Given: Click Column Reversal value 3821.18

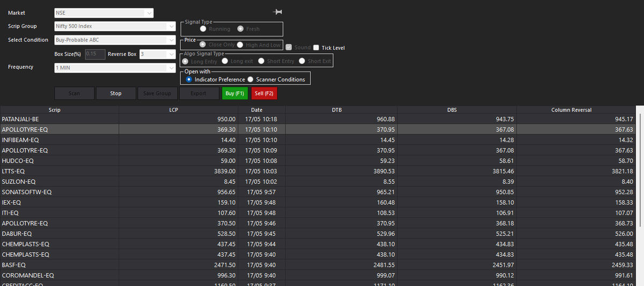Looking at the screenshot, I should click(x=623, y=171).
